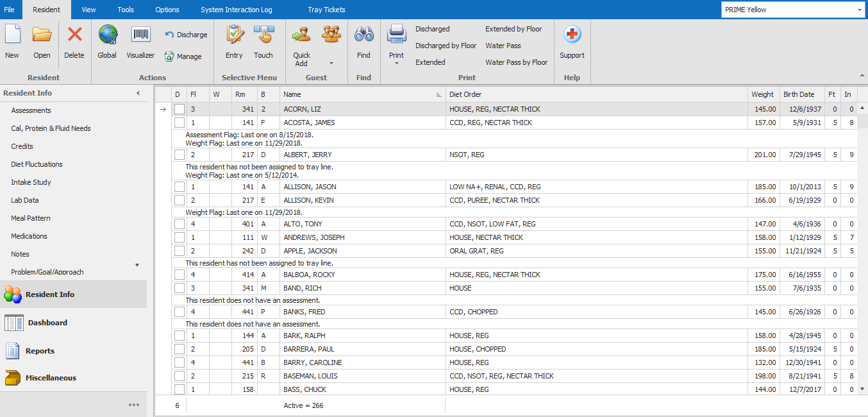
Task: Select Medications in the sidebar
Action: click(29, 236)
